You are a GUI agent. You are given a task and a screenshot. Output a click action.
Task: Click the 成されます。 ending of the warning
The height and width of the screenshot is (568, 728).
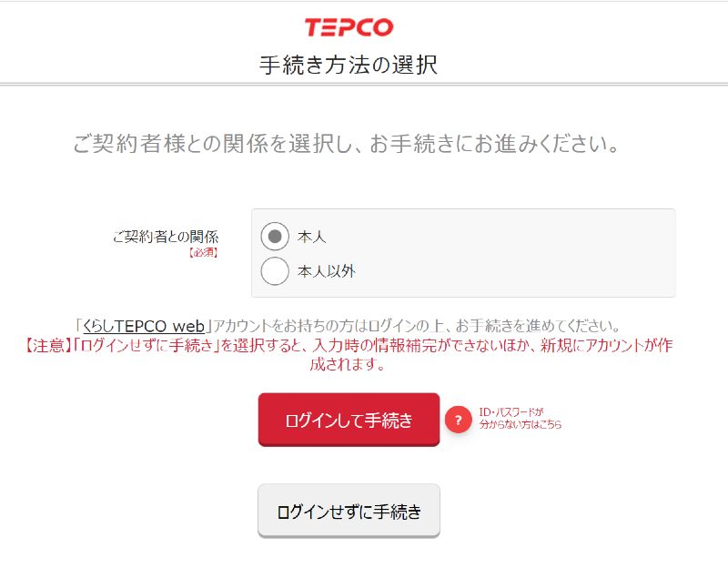(349, 365)
